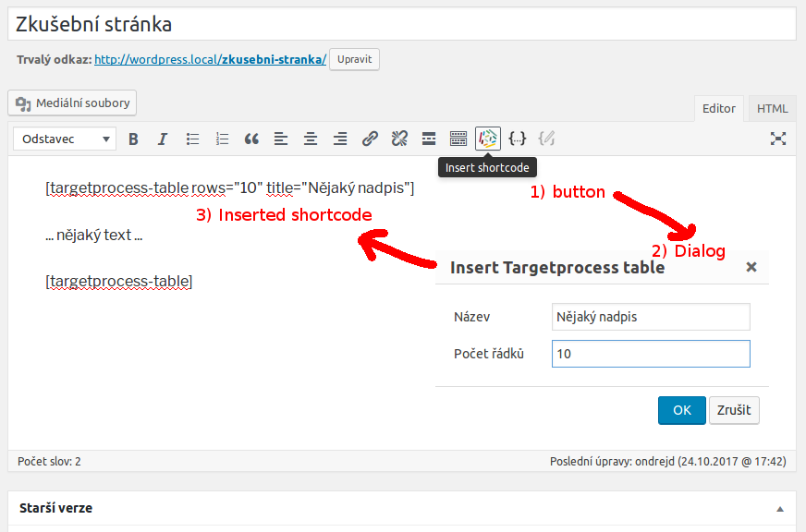Screen dimensions: 806x532
Task: Insert the Read More tag
Action: (429, 139)
